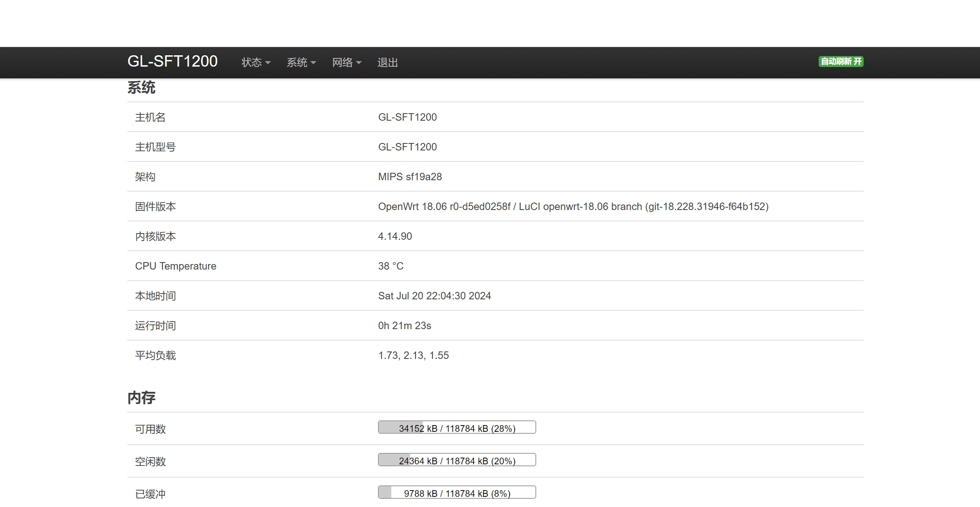The image size is (980, 507).
Task: Expand the 网络 dropdown menu
Action: [x=346, y=62]
